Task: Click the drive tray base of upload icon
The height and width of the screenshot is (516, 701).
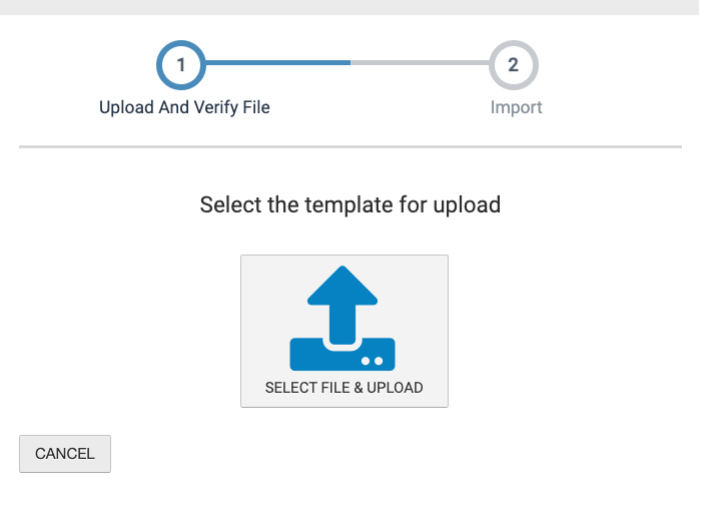Action: (342, 355)
